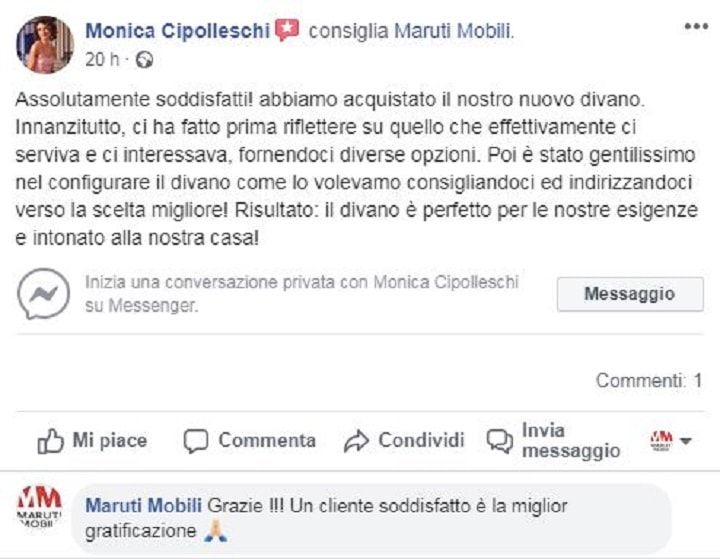
Task: Click Monica Cipolleschi's profile photo
Action: (45, 45)
